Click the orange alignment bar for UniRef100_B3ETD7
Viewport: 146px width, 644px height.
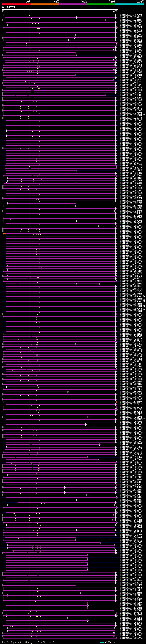click(x=60, y=402)
